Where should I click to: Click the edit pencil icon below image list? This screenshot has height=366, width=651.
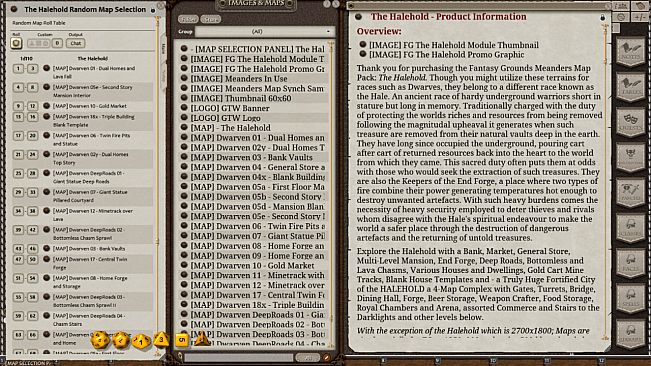click(x=327, y=357)
